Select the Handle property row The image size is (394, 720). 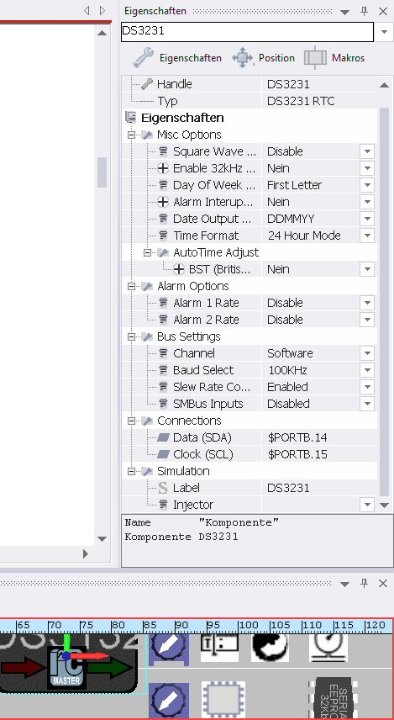250,84
